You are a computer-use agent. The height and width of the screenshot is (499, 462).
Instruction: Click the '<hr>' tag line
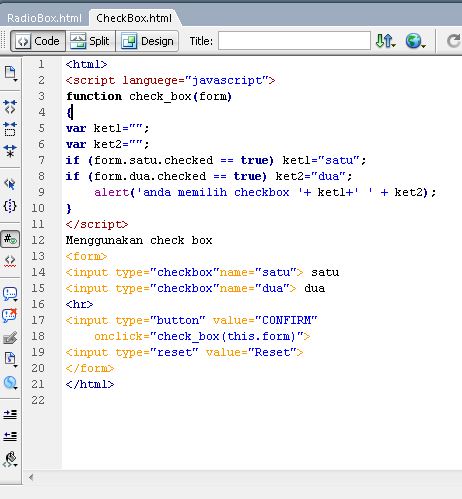point(79,304)
